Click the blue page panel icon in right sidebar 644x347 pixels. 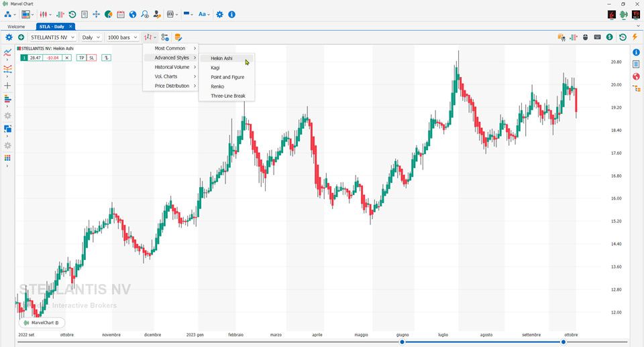tap(636, 64)
